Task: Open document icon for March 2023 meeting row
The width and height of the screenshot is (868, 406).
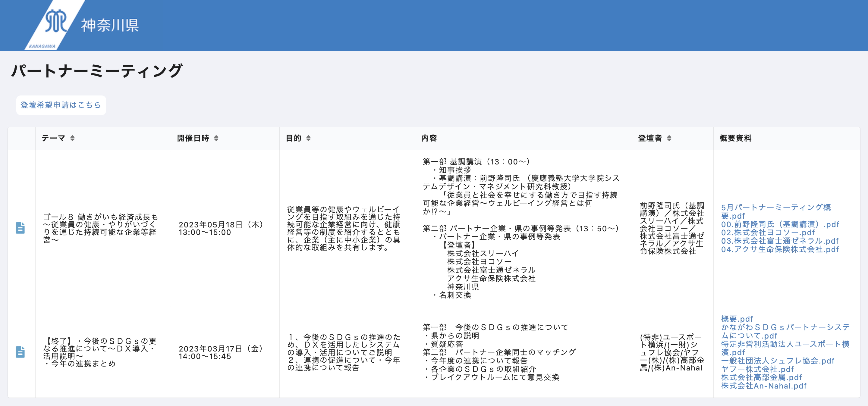Action: [x=20, y=352]
